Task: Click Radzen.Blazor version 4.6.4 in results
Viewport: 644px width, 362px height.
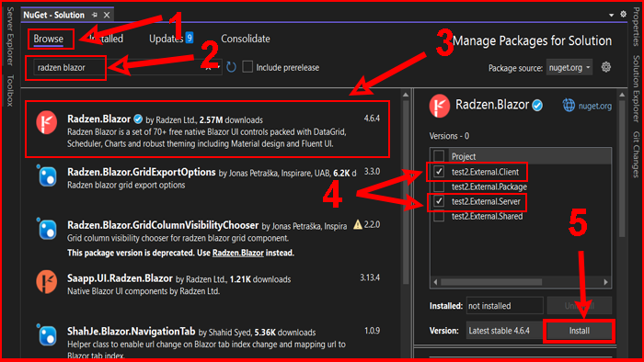Action: point(372,119)
